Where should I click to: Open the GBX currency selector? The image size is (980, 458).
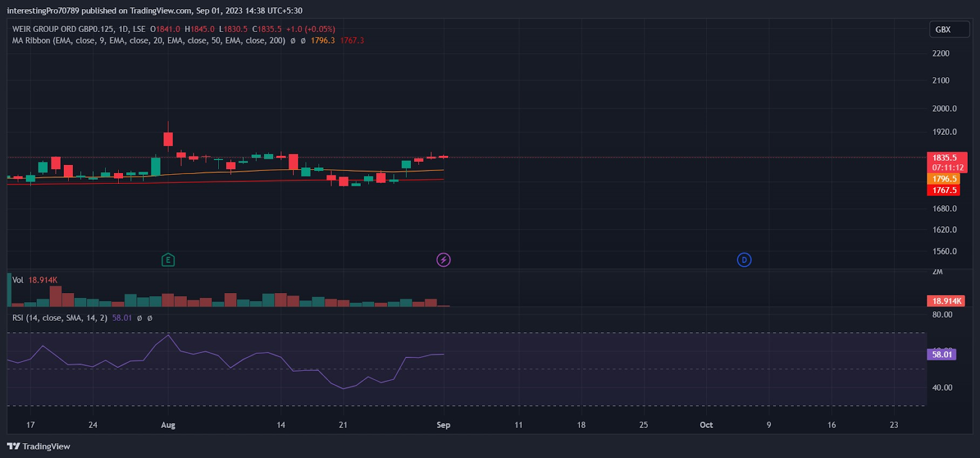(x=949, y=29)
